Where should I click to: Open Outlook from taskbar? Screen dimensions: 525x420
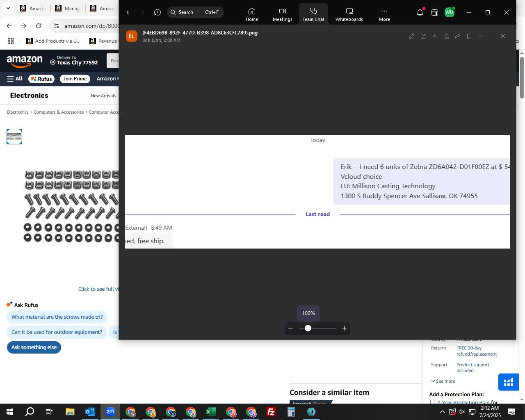click(x=90, y=412)
